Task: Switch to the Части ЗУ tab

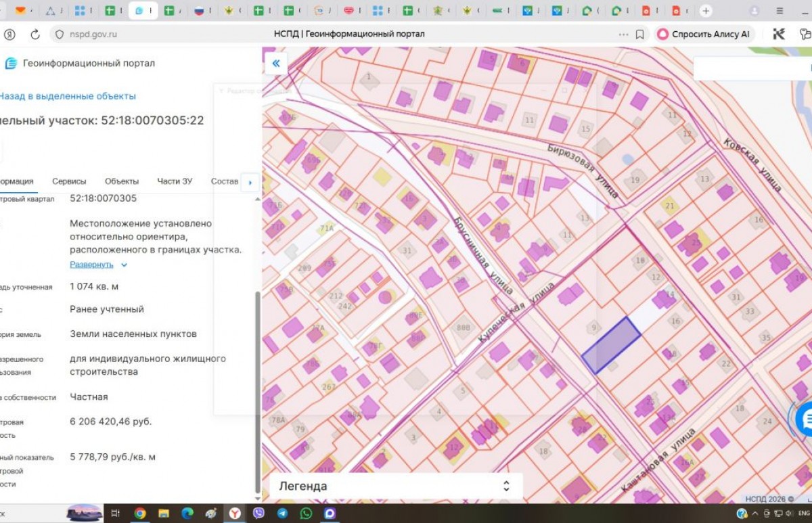Action: pyautogui.click(x=175, y=181)
